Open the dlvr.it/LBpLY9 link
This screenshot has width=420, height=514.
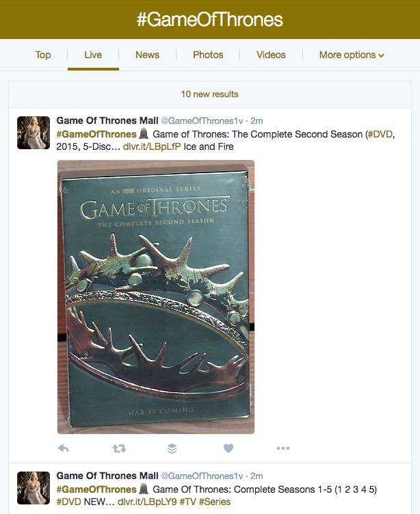[x=147, y=502]
